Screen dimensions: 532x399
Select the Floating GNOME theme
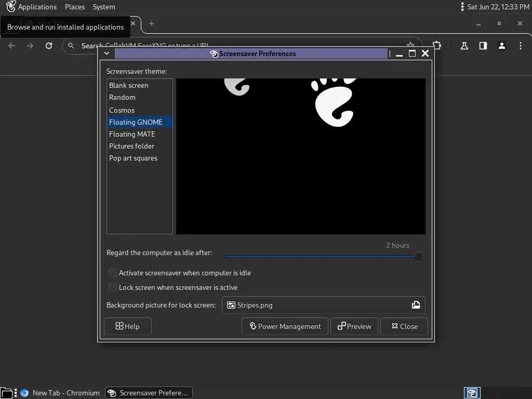[139, 122]
